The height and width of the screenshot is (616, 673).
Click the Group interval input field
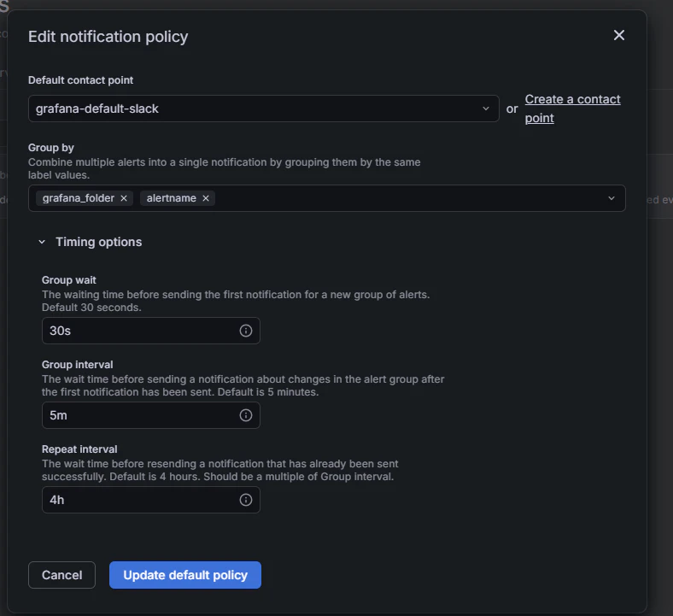point(150,415)
